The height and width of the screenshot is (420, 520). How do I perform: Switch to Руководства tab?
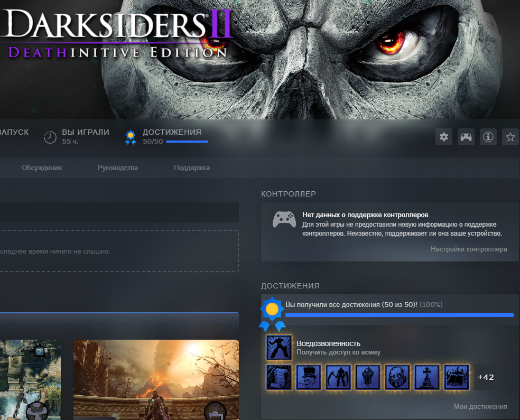(118, 167)
